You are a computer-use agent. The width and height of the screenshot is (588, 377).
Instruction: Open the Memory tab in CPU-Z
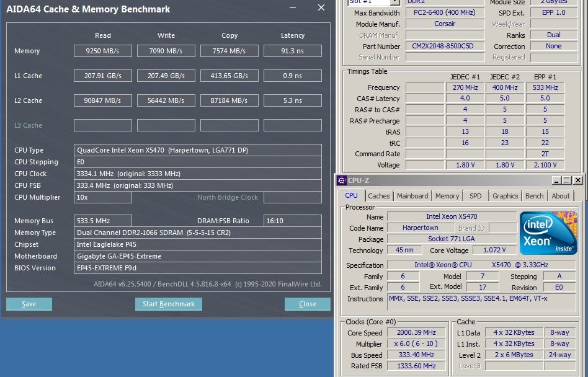[447, 196]
